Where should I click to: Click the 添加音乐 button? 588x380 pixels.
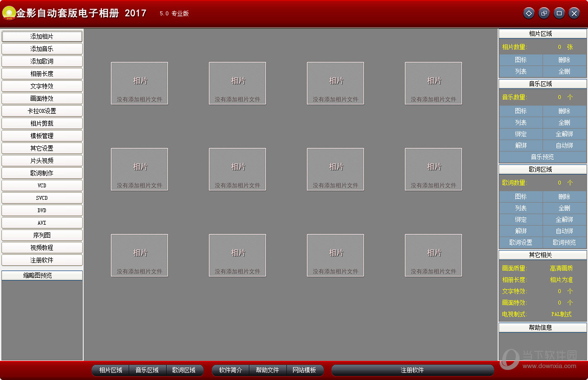[x=42, y=49]
